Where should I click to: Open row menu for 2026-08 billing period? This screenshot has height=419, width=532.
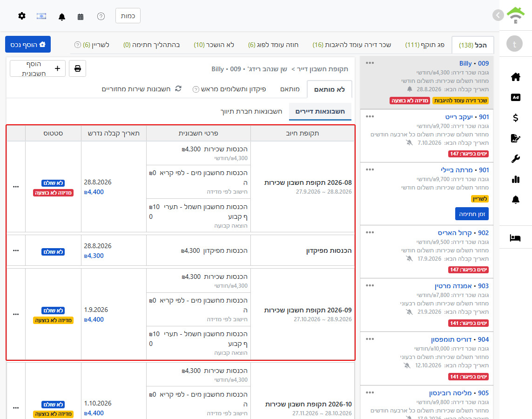point(16,187)
